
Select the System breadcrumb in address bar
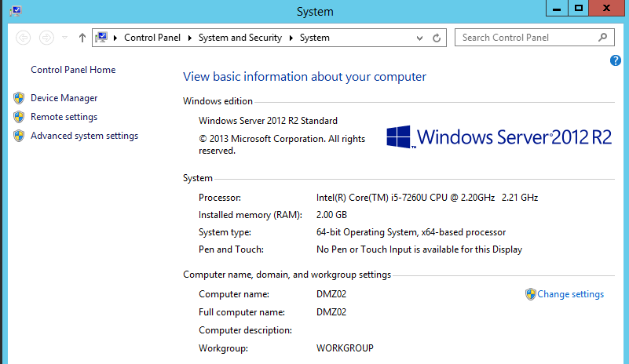pos(315,38)
